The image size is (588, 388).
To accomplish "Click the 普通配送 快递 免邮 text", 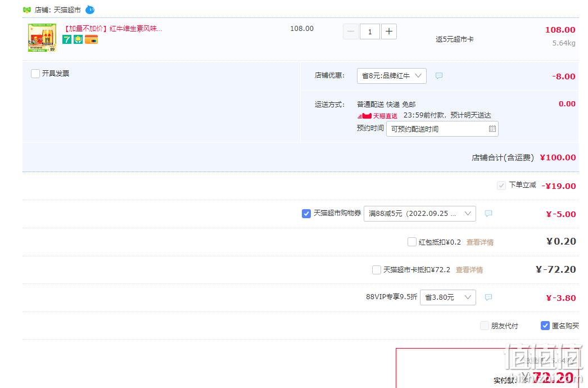I will (386, 105).
